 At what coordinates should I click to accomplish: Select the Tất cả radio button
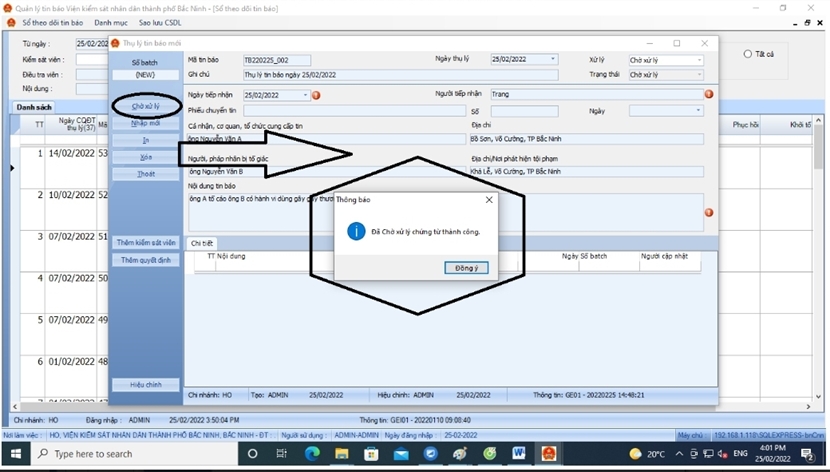[x=747, y=54]
